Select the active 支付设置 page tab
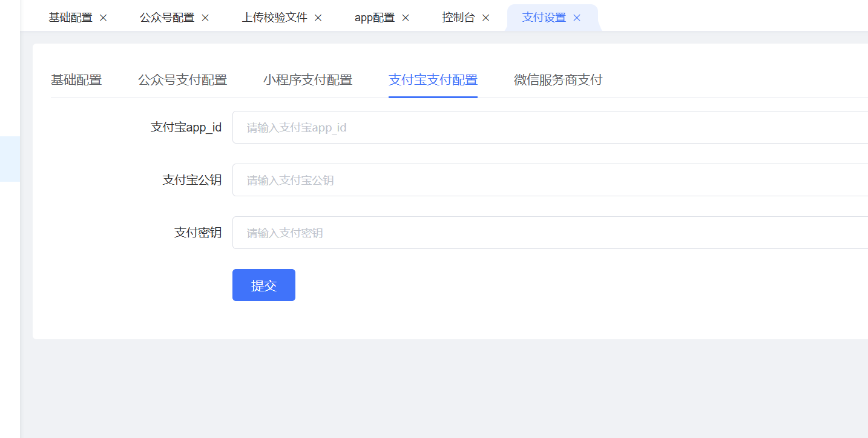868x438 pixels. tap(544, 18)
